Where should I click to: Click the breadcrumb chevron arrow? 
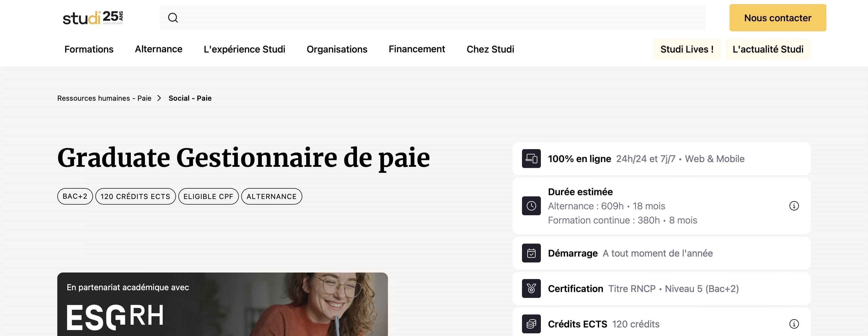click(x=159, y=98)
